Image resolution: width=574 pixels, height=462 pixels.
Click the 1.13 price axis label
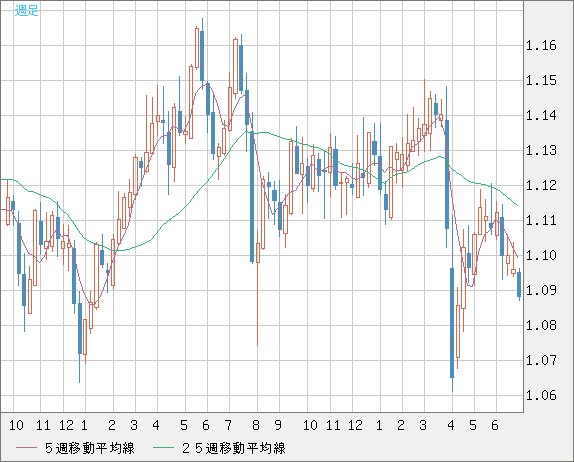(541, 150)
